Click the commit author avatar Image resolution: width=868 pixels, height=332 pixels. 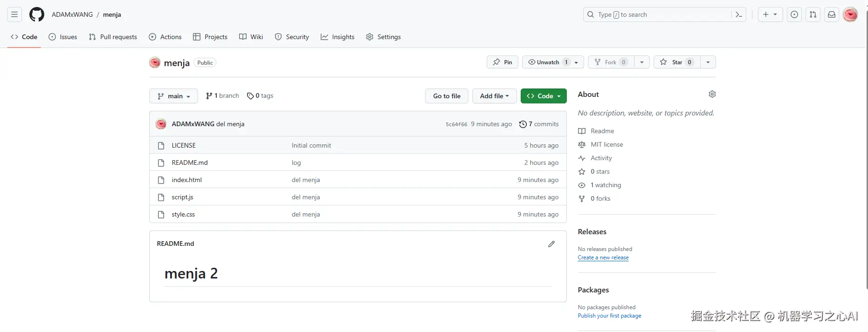161,124
